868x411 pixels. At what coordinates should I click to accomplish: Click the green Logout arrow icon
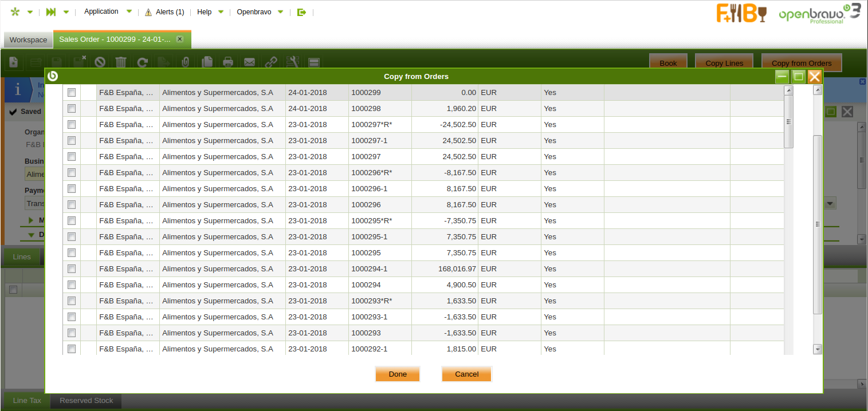[302, 12]
